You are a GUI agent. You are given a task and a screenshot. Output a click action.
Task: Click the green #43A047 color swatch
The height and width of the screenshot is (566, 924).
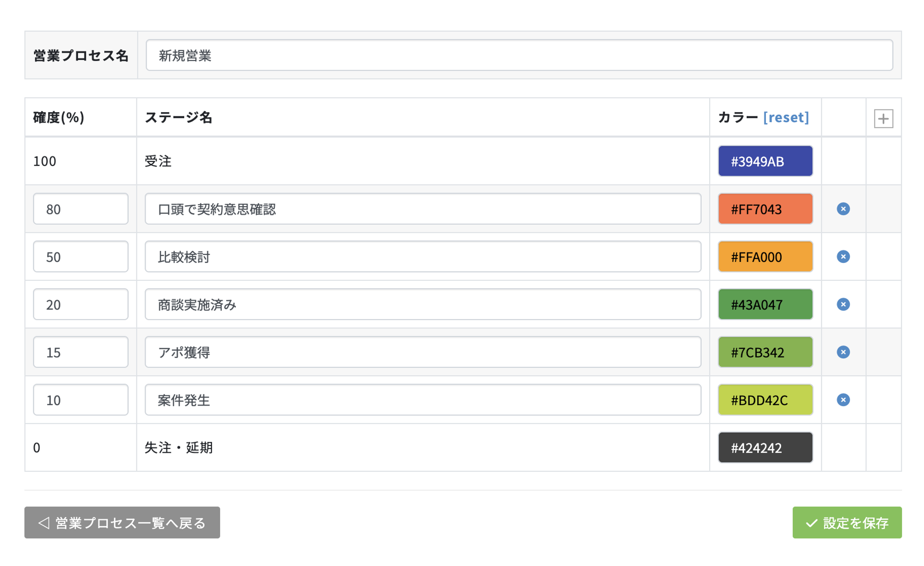click(x=765, y=304)
